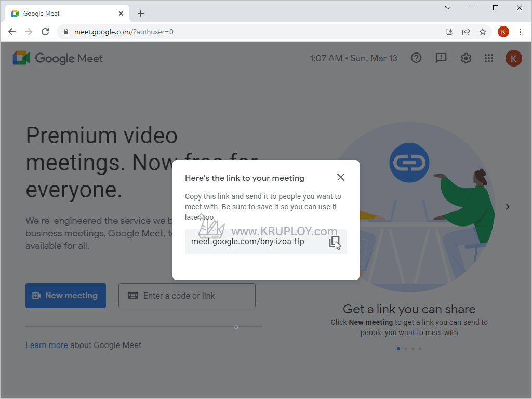The width and height of the screenshot is (532, 399).
Task: Select the third carousel dot
Action: tap(413, 349)
